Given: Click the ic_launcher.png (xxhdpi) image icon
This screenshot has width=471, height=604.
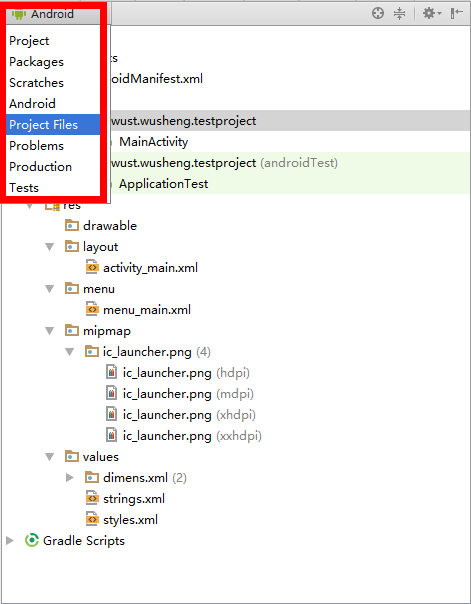Looking at the screenshot, I should (111, 435).
